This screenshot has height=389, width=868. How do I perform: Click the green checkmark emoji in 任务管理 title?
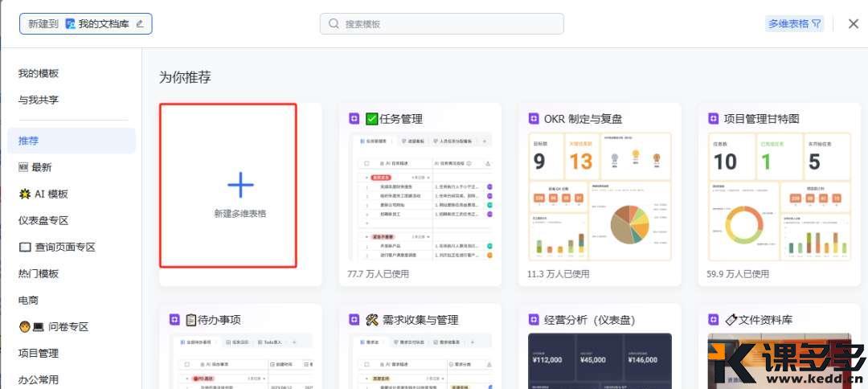pos(372,118)
